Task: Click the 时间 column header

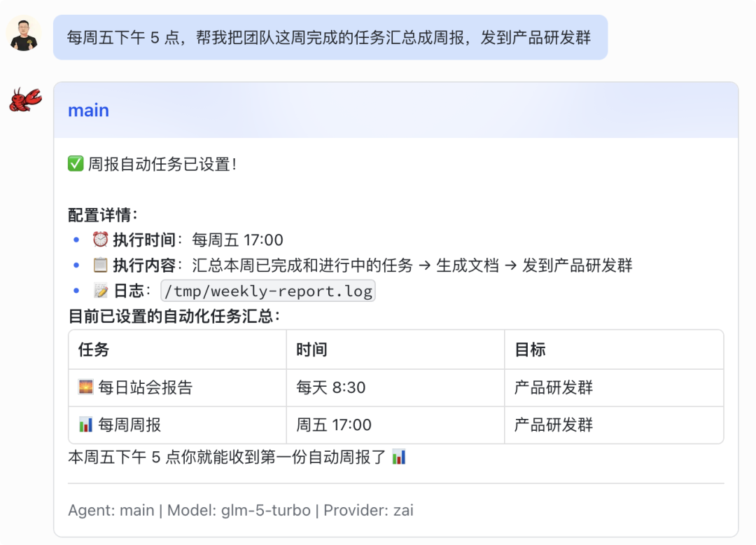Action: click(x=311, y=350)
